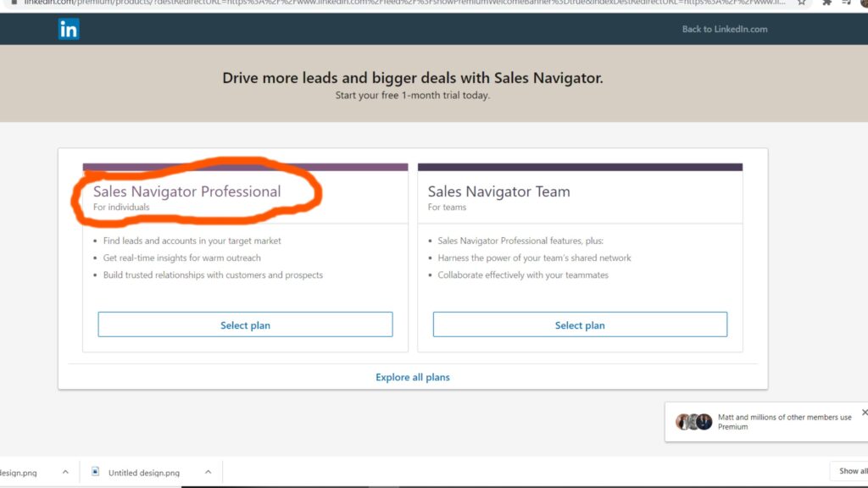Click the member avatars in the Premium popup
The width and height of the screenshot is (868, 488).
click(x=693, y=422)
